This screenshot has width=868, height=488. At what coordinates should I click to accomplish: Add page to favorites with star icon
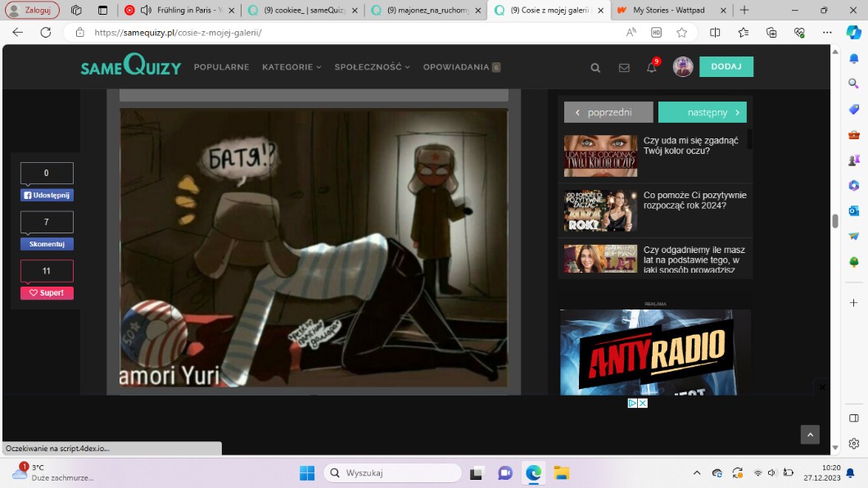click(x=681, y=33)
